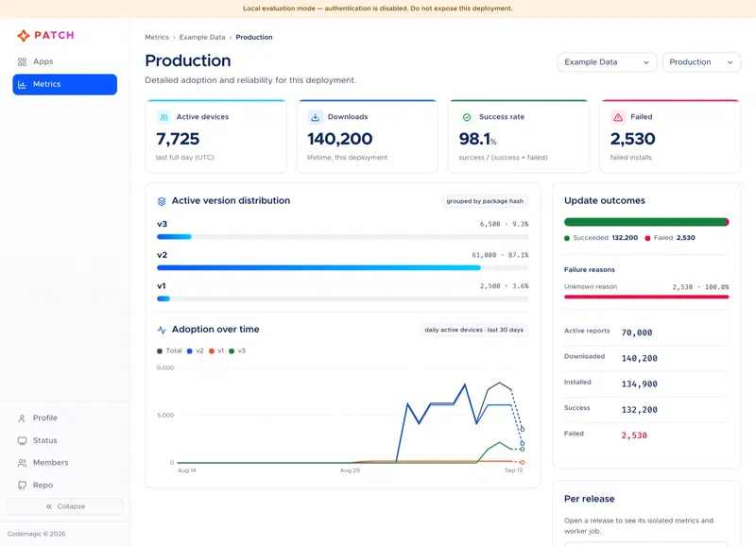Click the Codemagic © 2026 footer text

coord(36,534)
